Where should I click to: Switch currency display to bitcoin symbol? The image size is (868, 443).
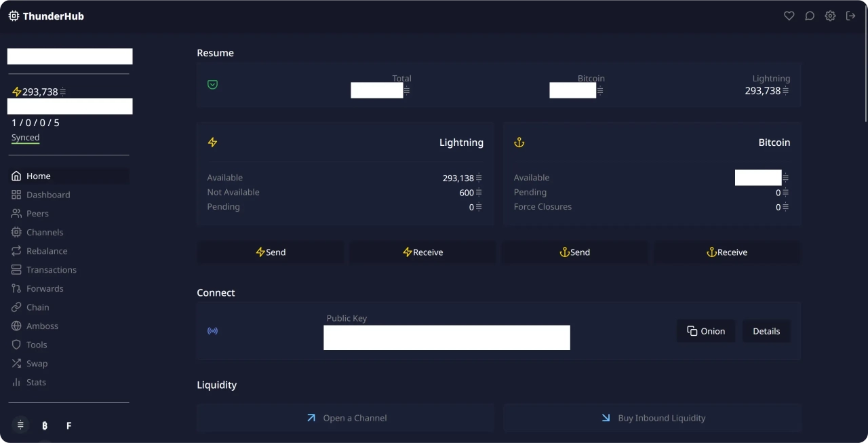click(x=45, y=425)
